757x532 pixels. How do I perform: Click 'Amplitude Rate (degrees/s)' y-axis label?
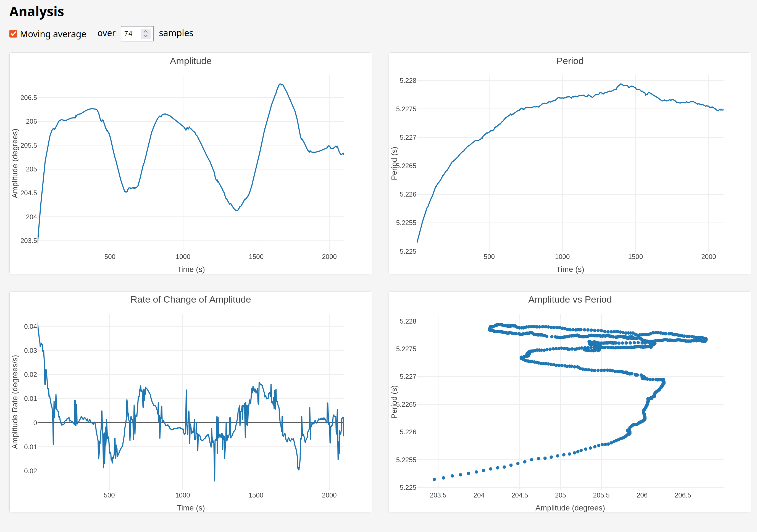[x=15, y=402]
